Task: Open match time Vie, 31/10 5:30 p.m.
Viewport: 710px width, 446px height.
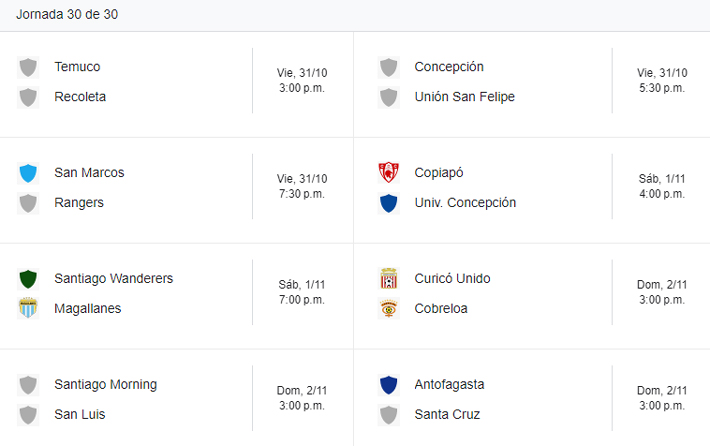Action: [x=662, y=80]
